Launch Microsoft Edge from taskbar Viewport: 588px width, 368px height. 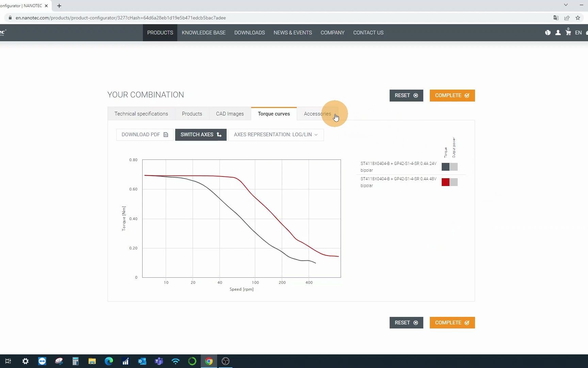pyautogui.click(x=109, y=361)
